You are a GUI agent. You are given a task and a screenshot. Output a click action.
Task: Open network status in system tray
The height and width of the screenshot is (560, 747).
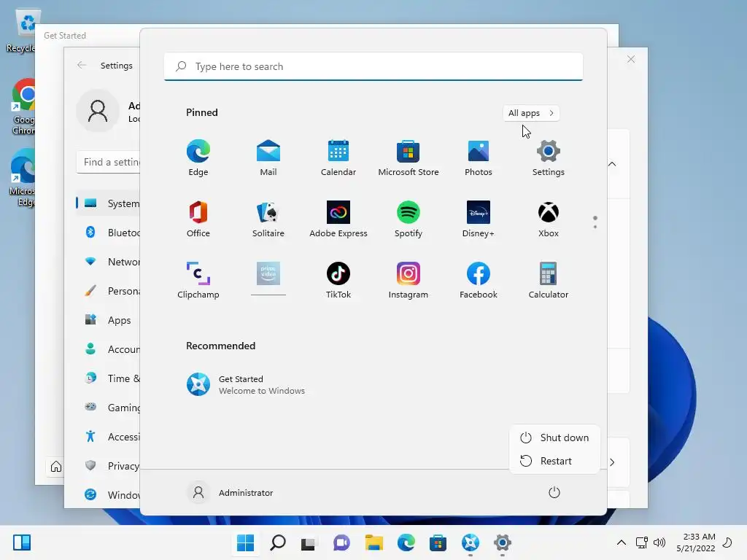click(x=642, y=542)
